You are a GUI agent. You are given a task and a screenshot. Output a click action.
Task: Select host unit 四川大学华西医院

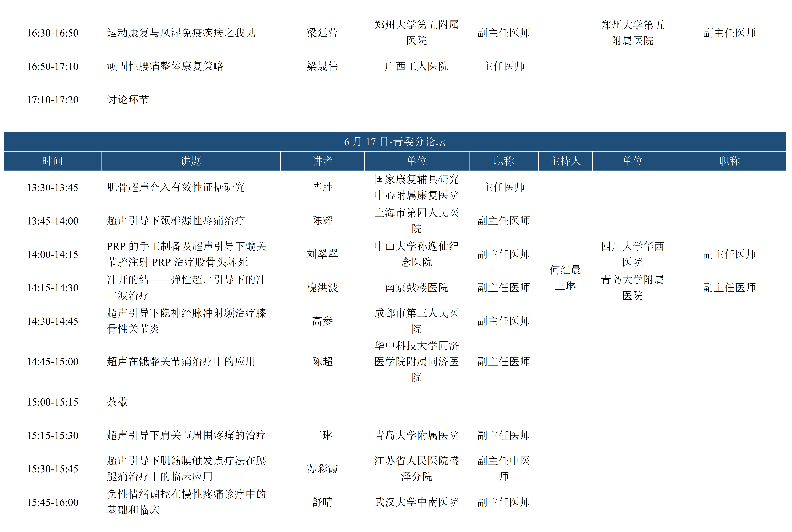[632, 254]
